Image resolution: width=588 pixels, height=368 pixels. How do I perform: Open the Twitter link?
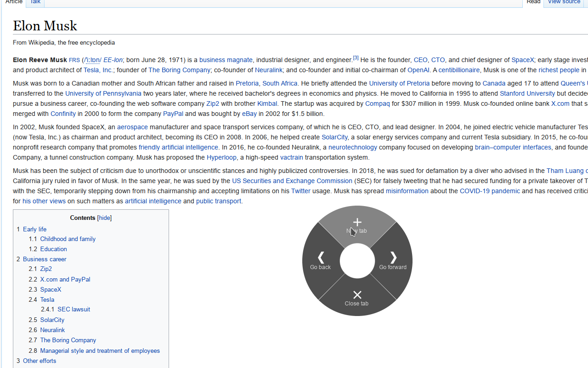coord(301,191)
